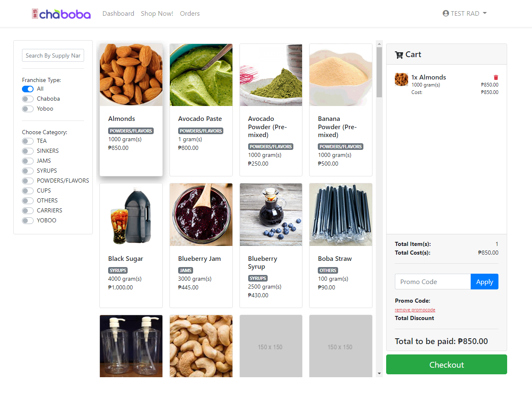Click the user avatar icon beside TEST RAD

pos(446,13)
